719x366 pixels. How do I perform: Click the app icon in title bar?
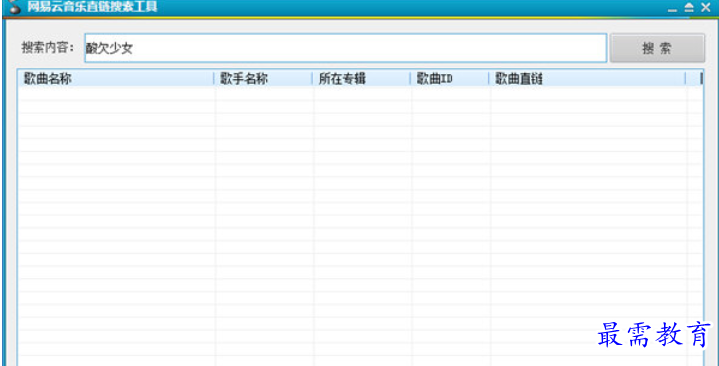[15, 7]
